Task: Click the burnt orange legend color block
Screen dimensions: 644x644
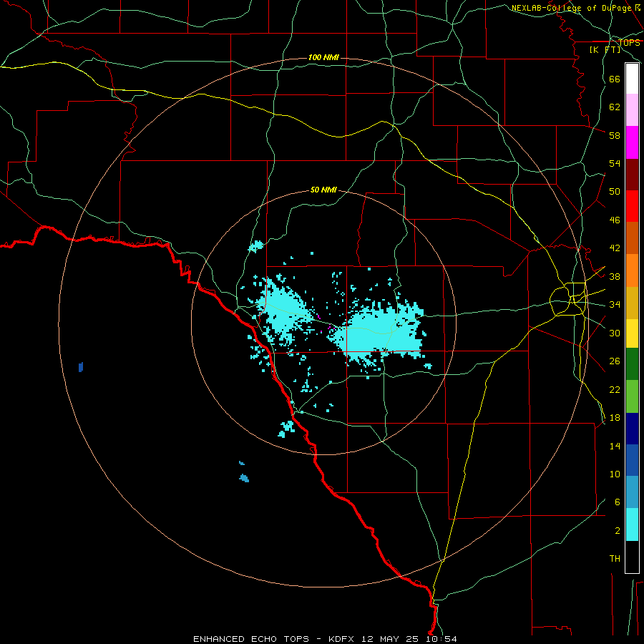Action: click(x=632, y=238)
